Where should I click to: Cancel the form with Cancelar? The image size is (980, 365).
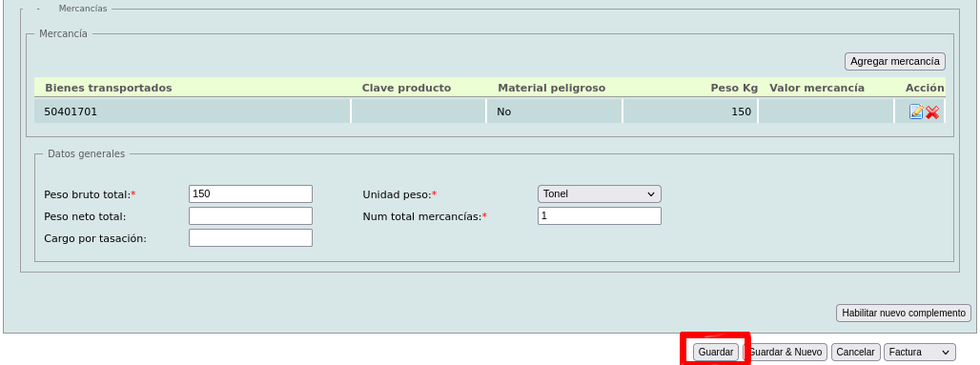click(x=856, y=352)
